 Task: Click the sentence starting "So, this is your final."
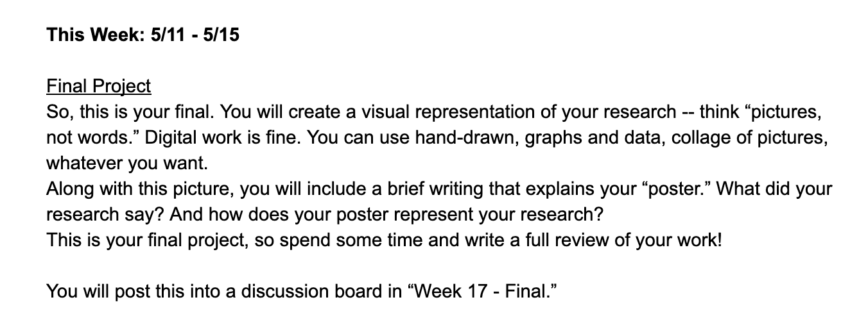(x=130, y=112)
